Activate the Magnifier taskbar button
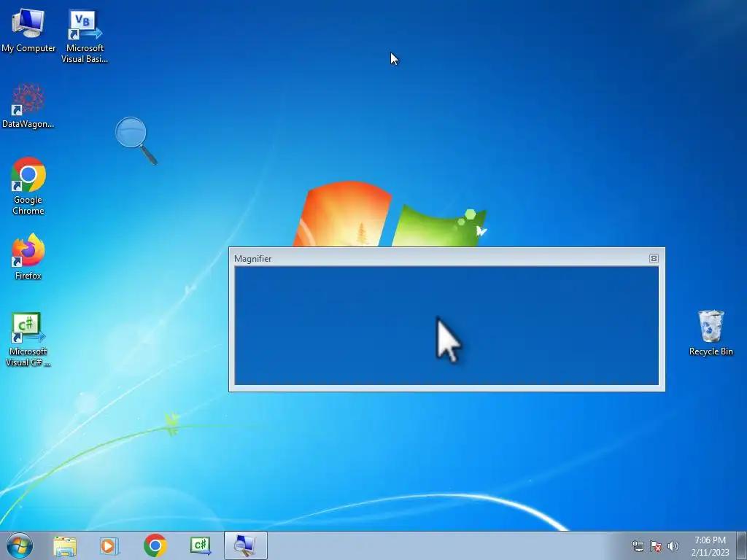This screenshot has height=560, width=747. 245,545
